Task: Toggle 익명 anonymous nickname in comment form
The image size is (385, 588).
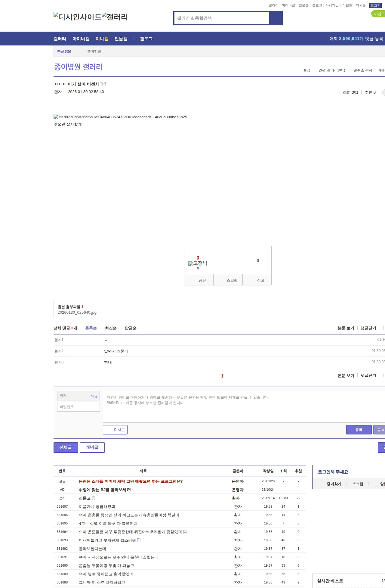Action: point(94,396)
